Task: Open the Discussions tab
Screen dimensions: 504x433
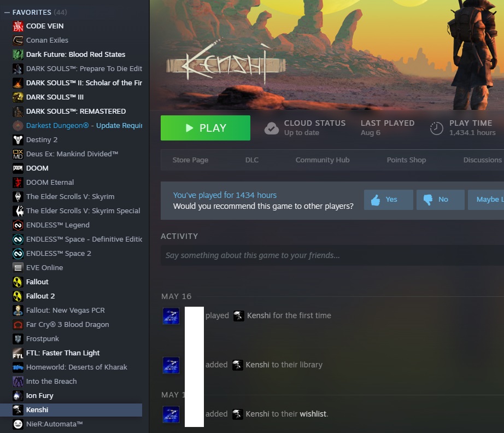Action: point(483,160)
